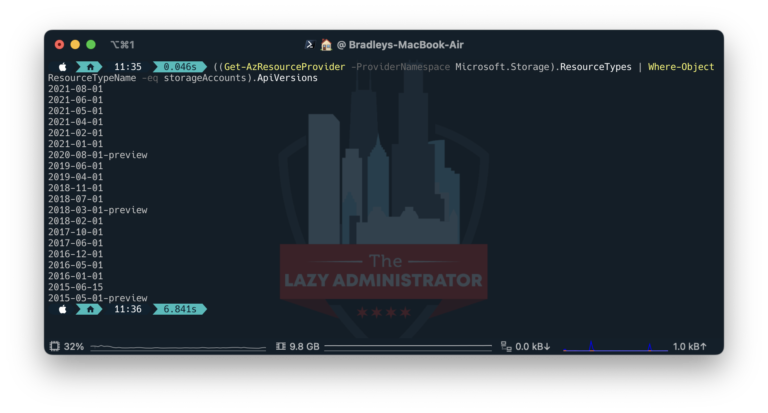768x413 pixels.
Task: Click the 2021-01-01 API version line
Action: click(x=75, y=144)
